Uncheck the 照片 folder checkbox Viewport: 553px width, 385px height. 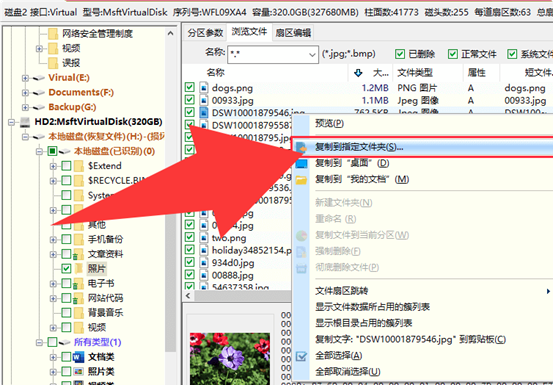tap(66, 269)
